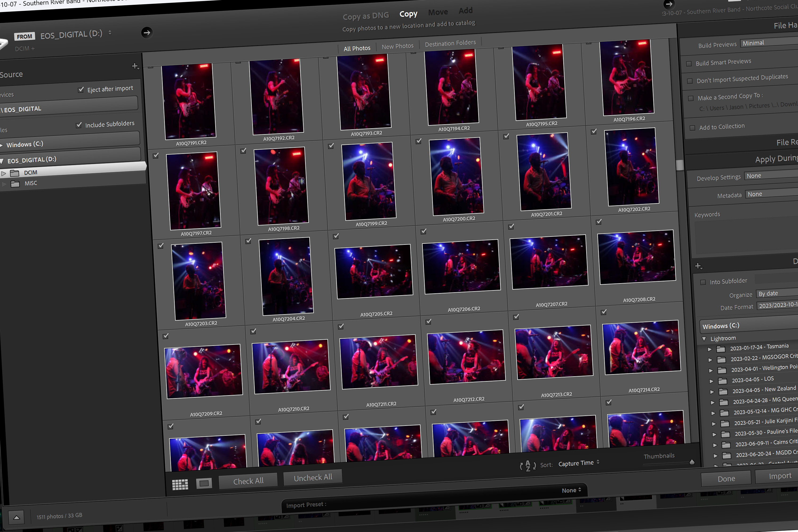Click folder icon for 2023-01-17-24 Tasmania
This screenshot has width=798, height=532.
(721, 349)
